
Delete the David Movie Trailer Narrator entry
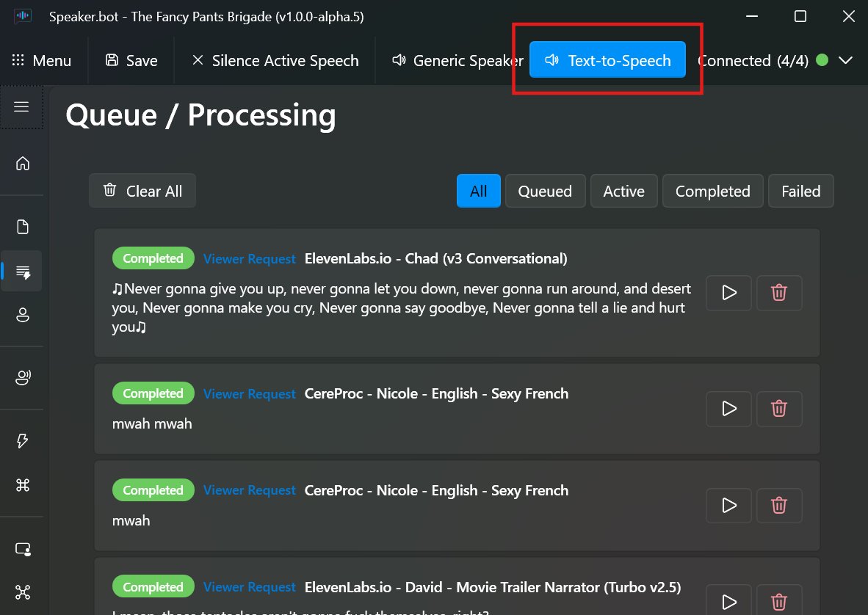pyautogui.click(x=779, y=600)
